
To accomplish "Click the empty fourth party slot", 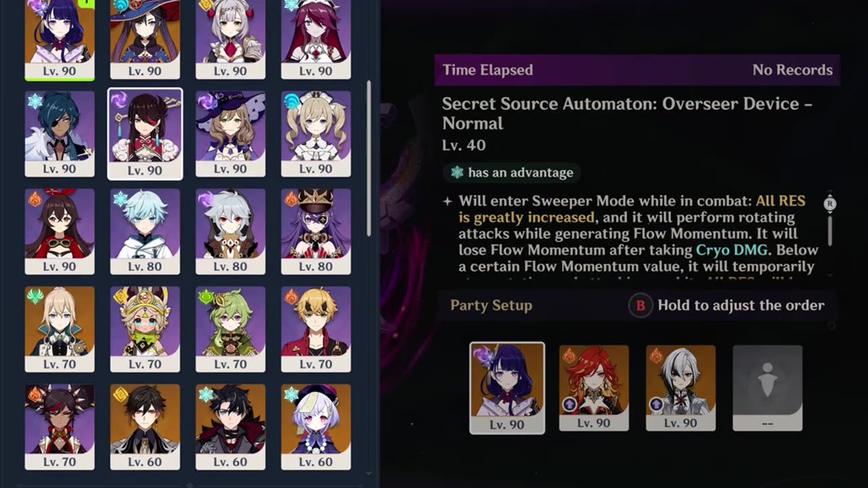I will [768, 388].
